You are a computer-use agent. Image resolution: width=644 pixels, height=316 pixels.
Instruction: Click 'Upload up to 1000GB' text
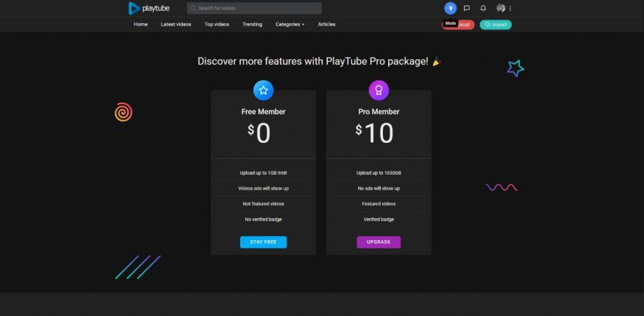[378, 173]
